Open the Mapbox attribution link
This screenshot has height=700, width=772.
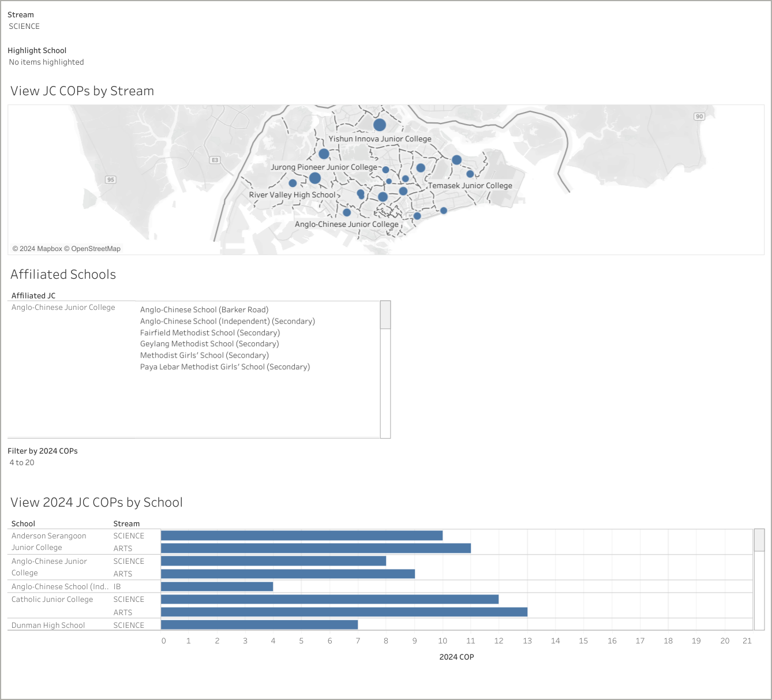point(41,249)
